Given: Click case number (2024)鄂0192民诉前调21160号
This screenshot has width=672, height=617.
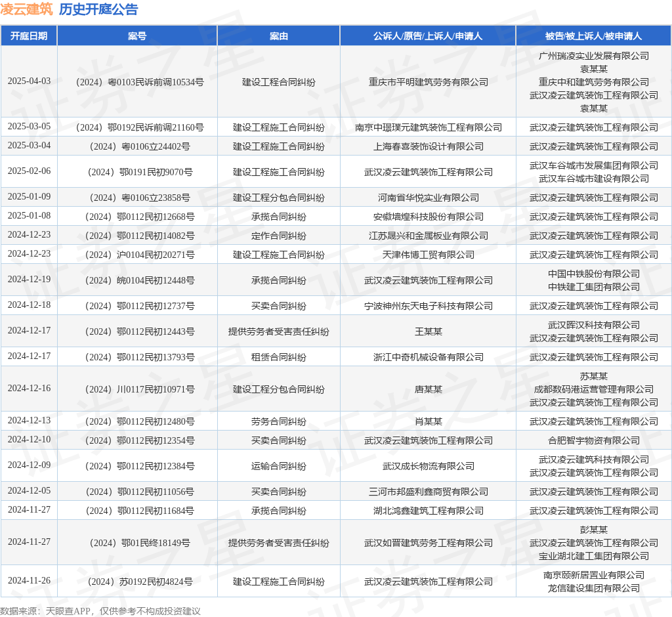Looking at the screenshot, I should click(137, 127).
